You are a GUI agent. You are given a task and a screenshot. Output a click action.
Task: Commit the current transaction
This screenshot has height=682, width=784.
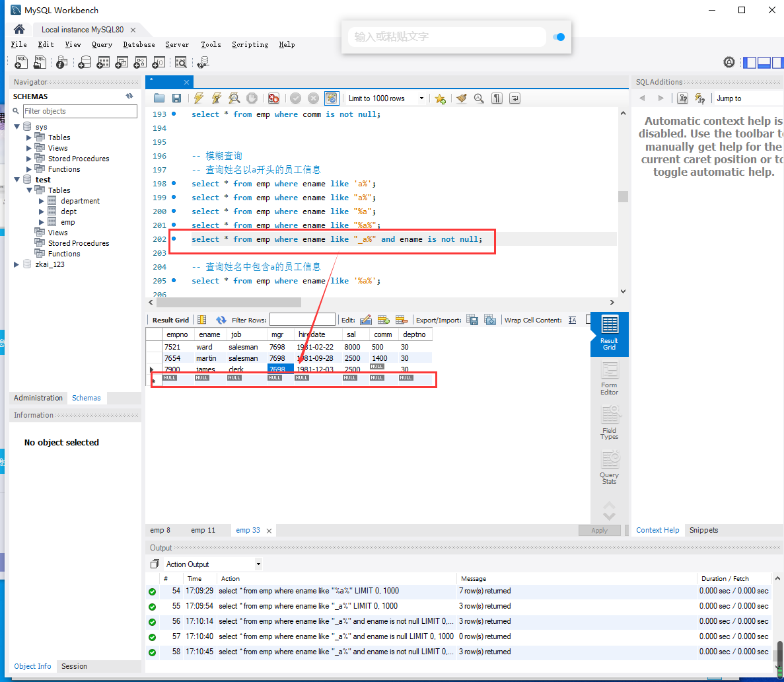click(x=295, y=98)
